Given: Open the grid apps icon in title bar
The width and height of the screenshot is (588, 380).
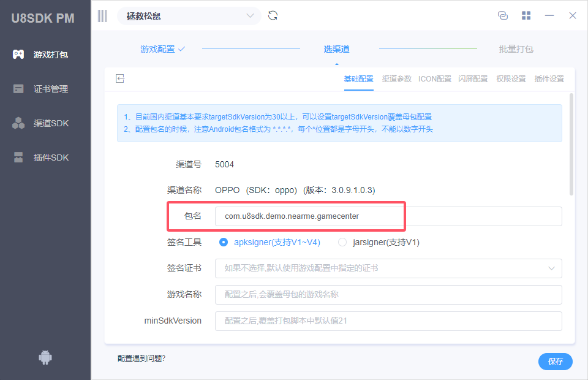Looking at the screenshot, I should tap(526, 15).
